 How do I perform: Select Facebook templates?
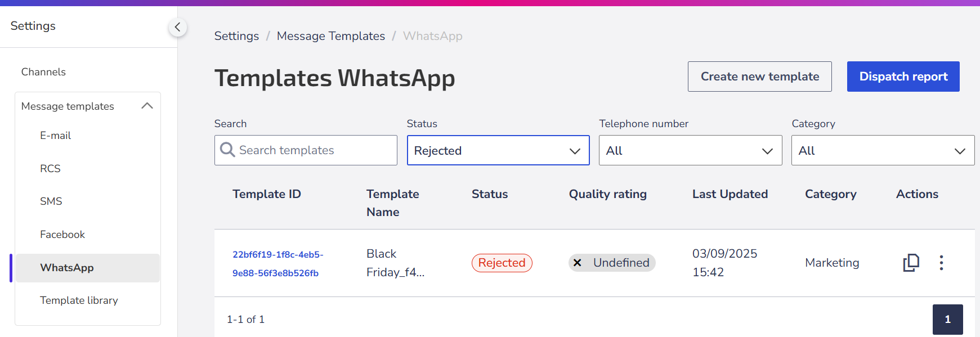pos(62,235)
